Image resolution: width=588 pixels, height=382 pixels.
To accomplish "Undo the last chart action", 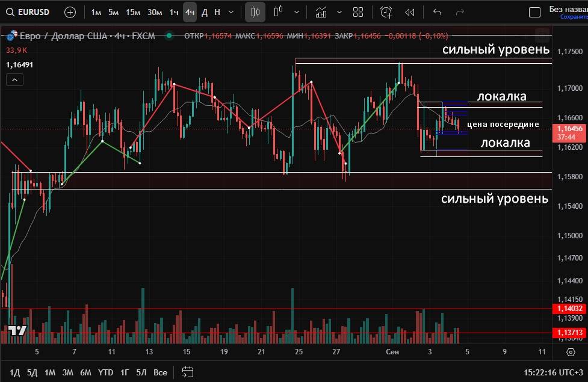I will (x=437, y=12).
